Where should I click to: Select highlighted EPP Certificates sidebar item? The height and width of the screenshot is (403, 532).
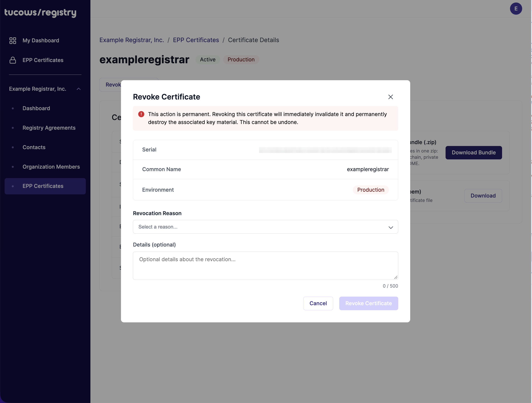45,186
